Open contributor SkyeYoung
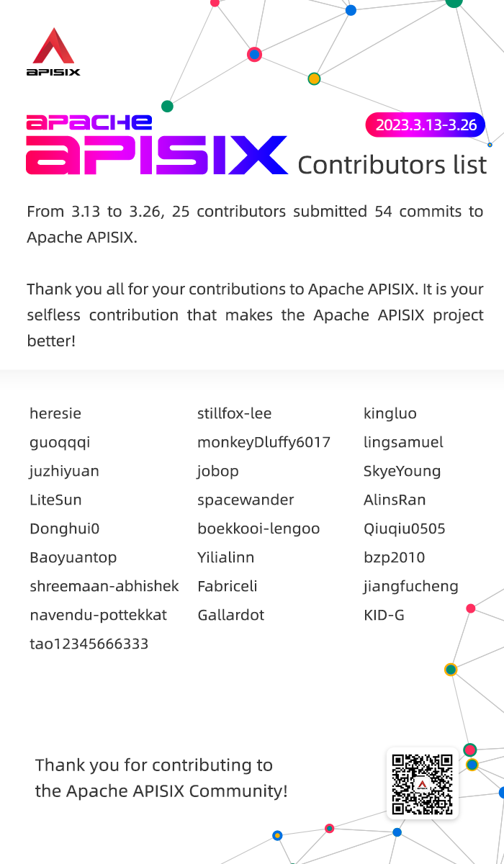Screen dimensions: 504x864 pyautogui.click(x=402, y=471)
